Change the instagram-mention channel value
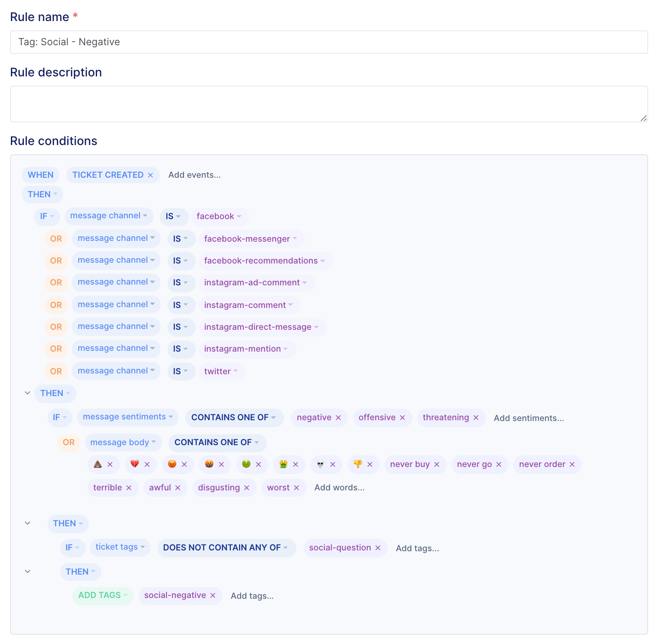 (x=247, y=349)
